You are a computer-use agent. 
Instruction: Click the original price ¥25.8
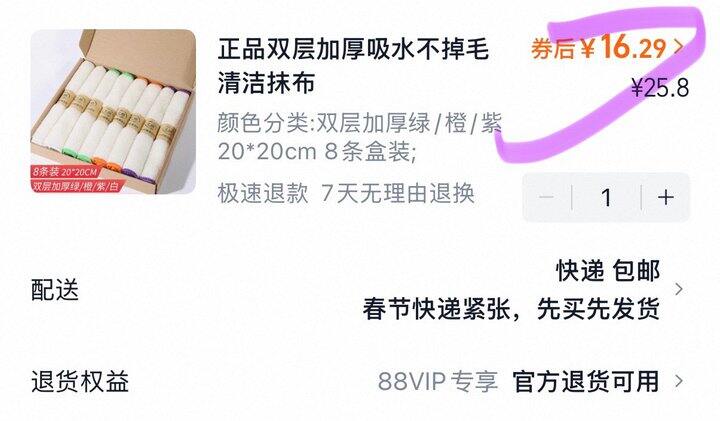pos(660,87)
